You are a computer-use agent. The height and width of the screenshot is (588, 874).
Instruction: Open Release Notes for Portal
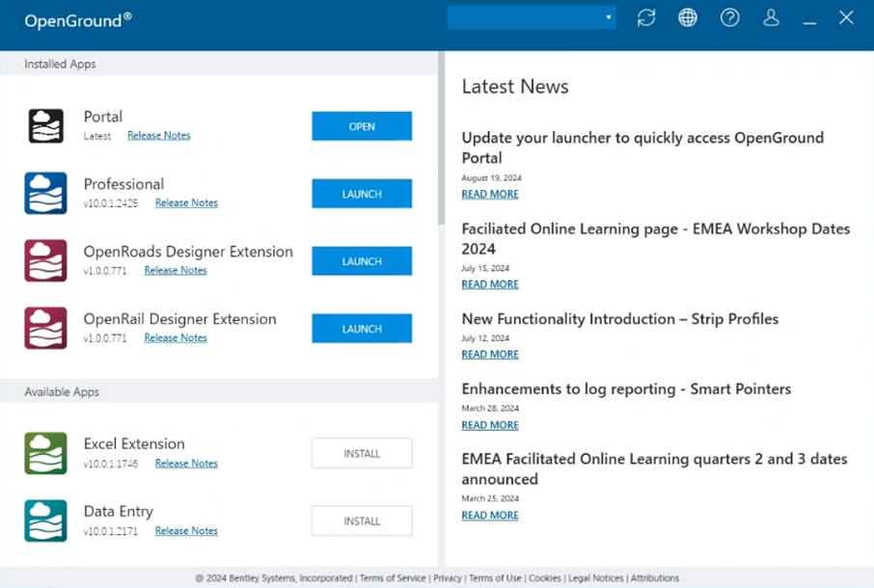(x=159, y=135)
